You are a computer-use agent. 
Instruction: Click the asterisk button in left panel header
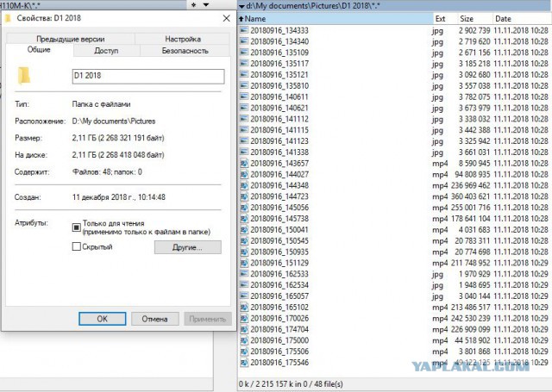(193, 4)
